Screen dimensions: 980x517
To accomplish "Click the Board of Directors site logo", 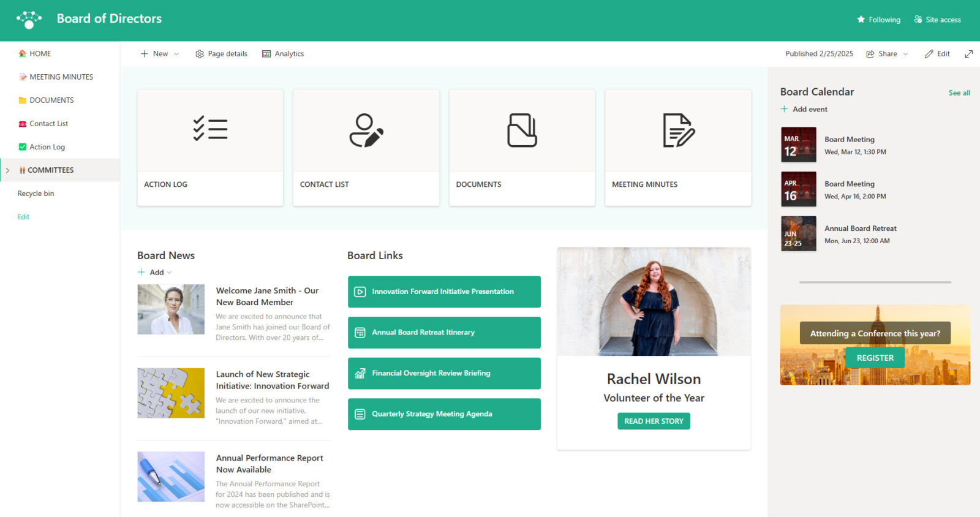I will click(x=29, y=20).
